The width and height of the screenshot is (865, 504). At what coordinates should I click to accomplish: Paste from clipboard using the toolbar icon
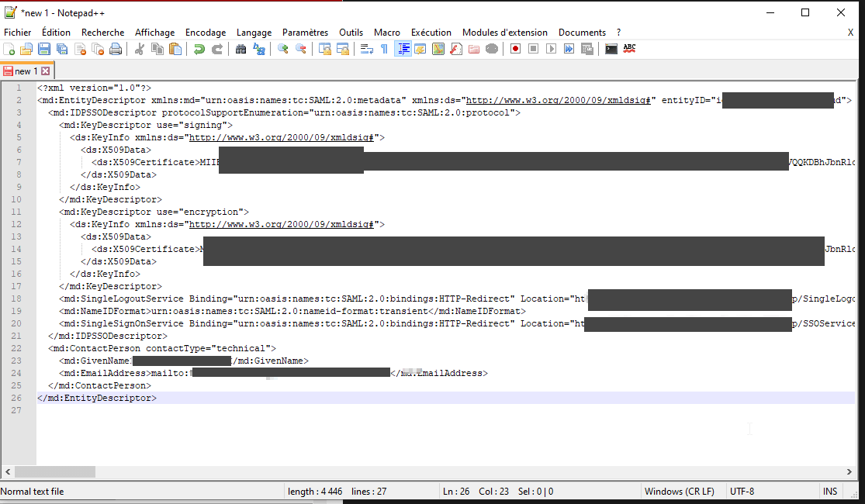point(175,49)
